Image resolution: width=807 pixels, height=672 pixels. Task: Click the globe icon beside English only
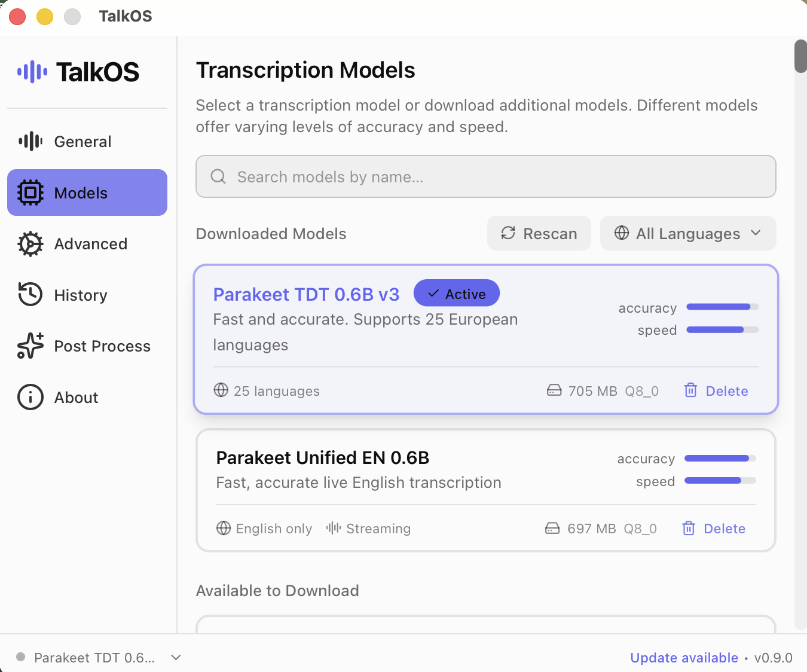coord(224,529)
